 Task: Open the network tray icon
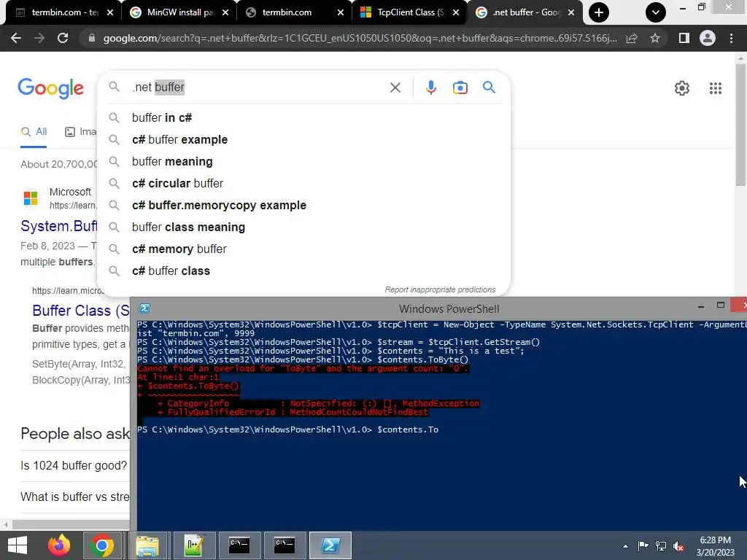[660, 545]
